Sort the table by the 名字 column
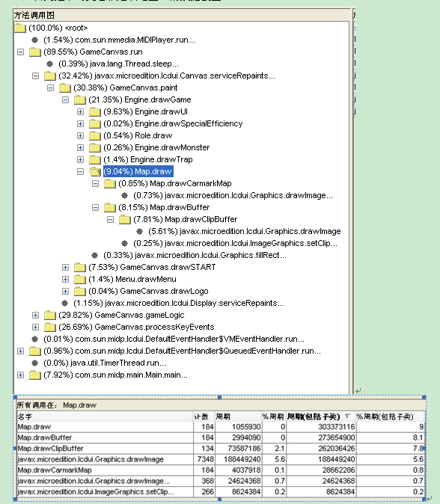The image size is (440, 504). (x=105, y=417)
